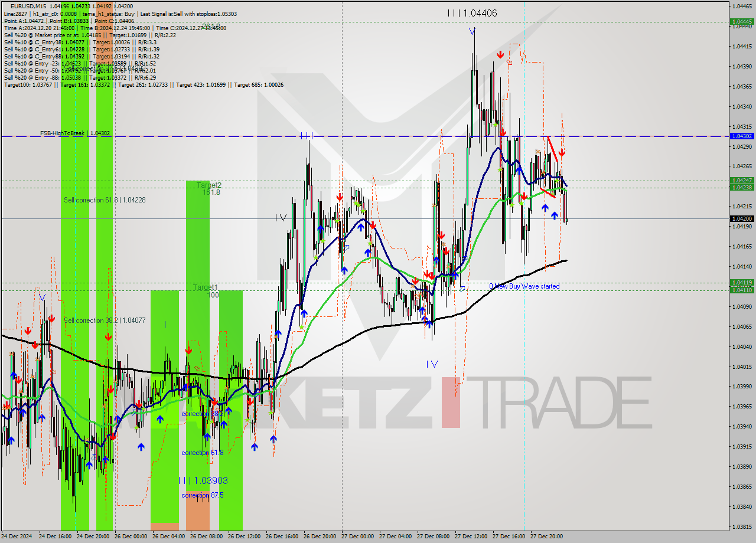Click the 1.03940 price axis label
This screenshot has width=756, height=543.
[x=742, y=426]
